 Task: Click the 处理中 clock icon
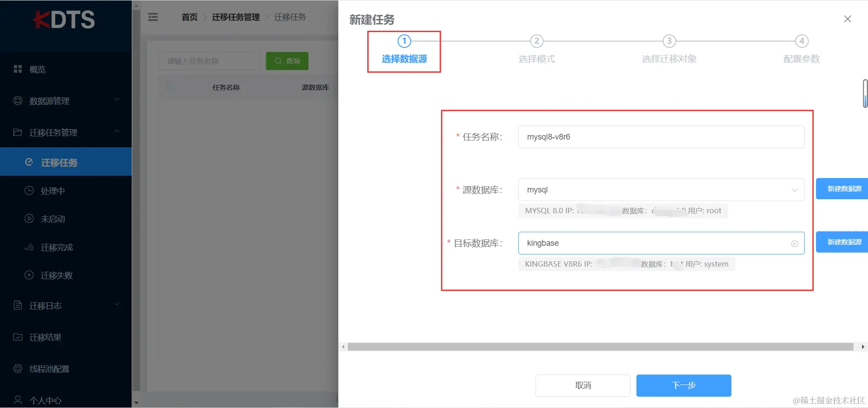pyautogui.click(x=30, y=190)
